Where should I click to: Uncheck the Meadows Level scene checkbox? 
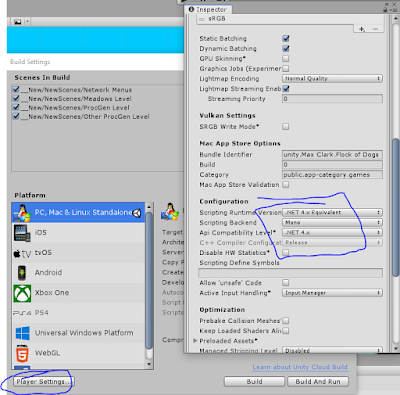16,98
